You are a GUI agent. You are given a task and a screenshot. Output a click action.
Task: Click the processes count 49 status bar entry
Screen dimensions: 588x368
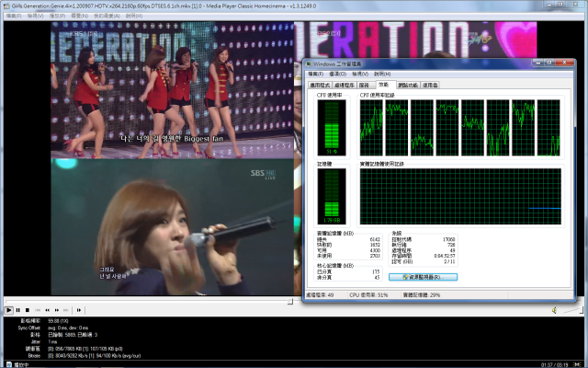click(x=321, y=295)
